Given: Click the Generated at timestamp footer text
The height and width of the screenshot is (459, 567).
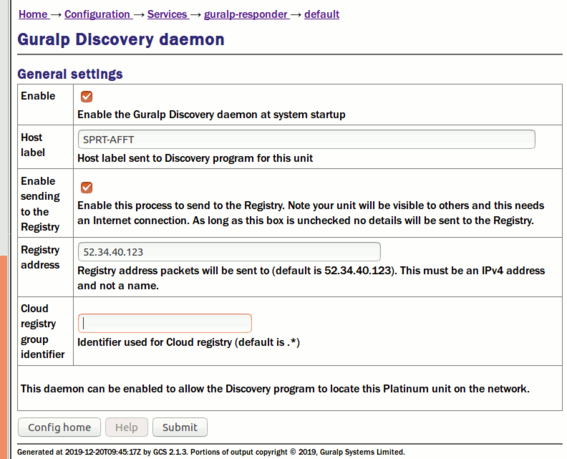Looking at the screenshot, I should [211, 452].
